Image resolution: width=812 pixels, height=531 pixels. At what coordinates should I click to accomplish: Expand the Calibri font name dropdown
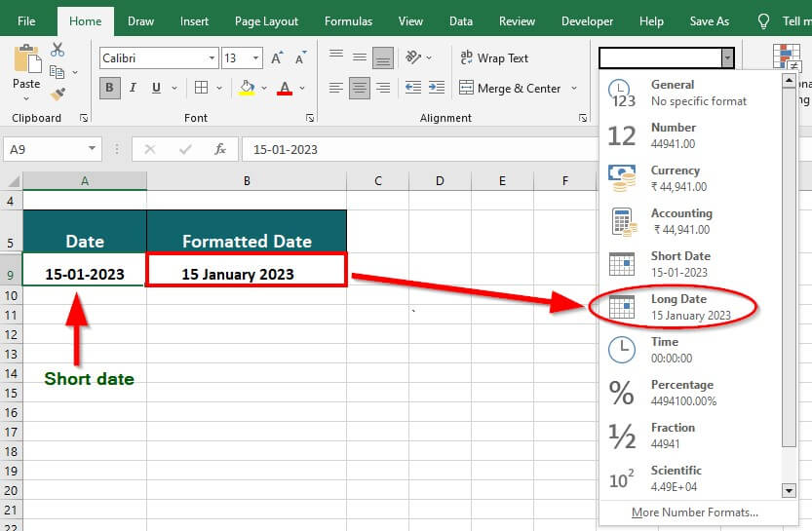coord(212,58)
